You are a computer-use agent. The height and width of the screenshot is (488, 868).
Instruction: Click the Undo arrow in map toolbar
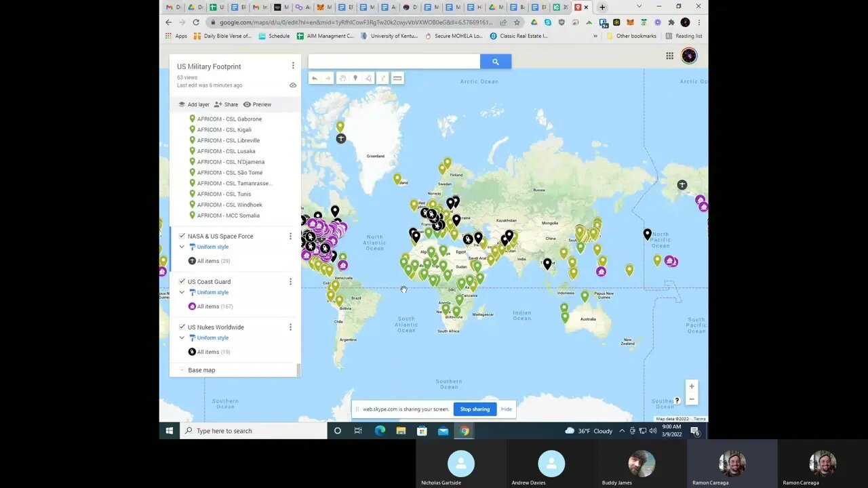coord(315,78)
